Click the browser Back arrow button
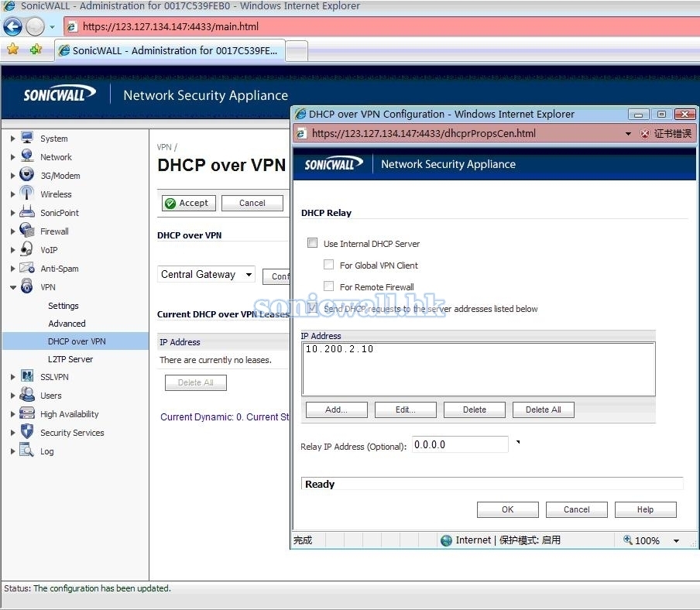This screenshot has width=700, height=610. [x=12, y=27]
